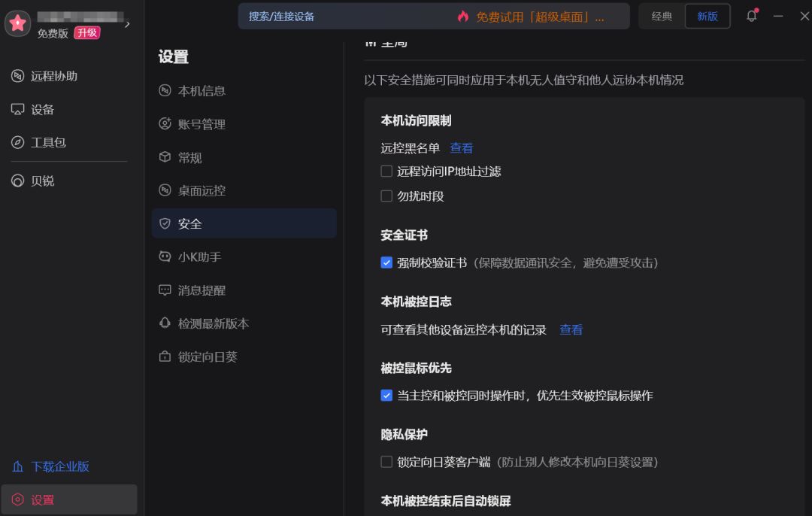Click the flame promo icon
Screen dimensions: 812x516
click(463, 17)
